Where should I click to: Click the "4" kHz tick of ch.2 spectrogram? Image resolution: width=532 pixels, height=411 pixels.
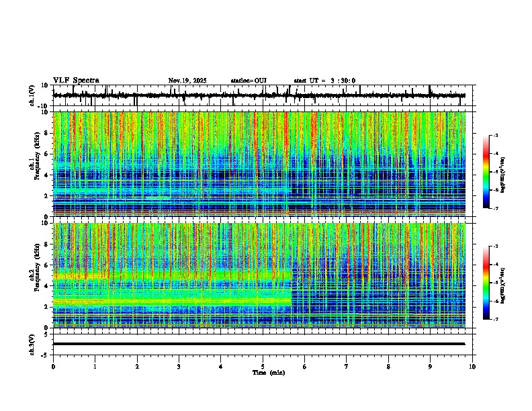coord(47,286)
